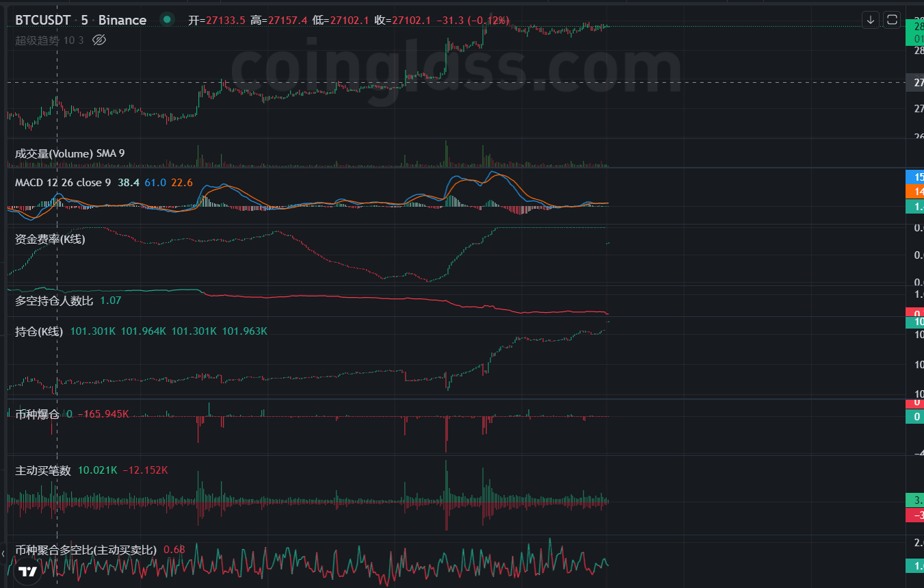Image resolution: width=924 pixels, height=588 pixels.
Task: Select the MACD 12 26 close 9 legend
Action: [63, 183]
